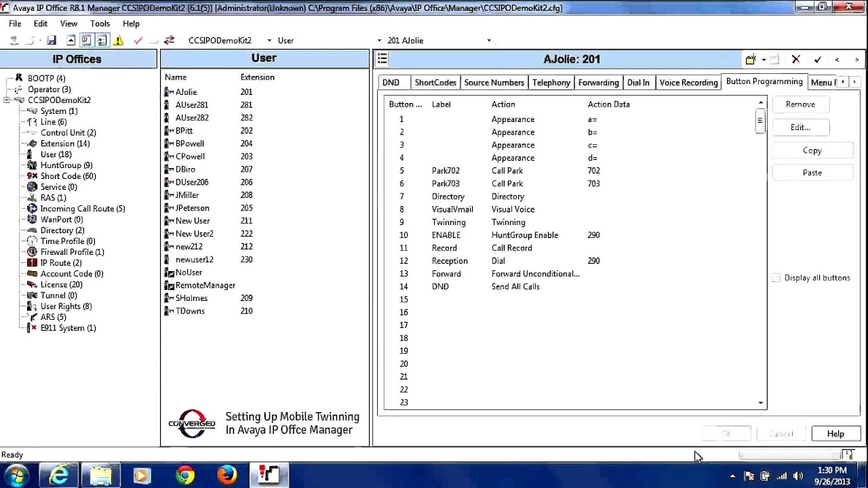This screenshot has width=868, height=488.
Task: Save the configuration file from the toolbar
Action: 52,41
